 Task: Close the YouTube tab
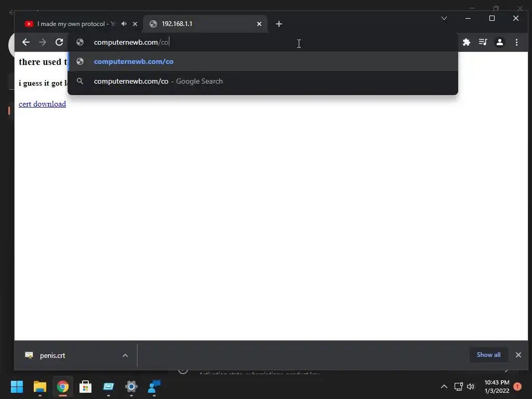[135, 24]
